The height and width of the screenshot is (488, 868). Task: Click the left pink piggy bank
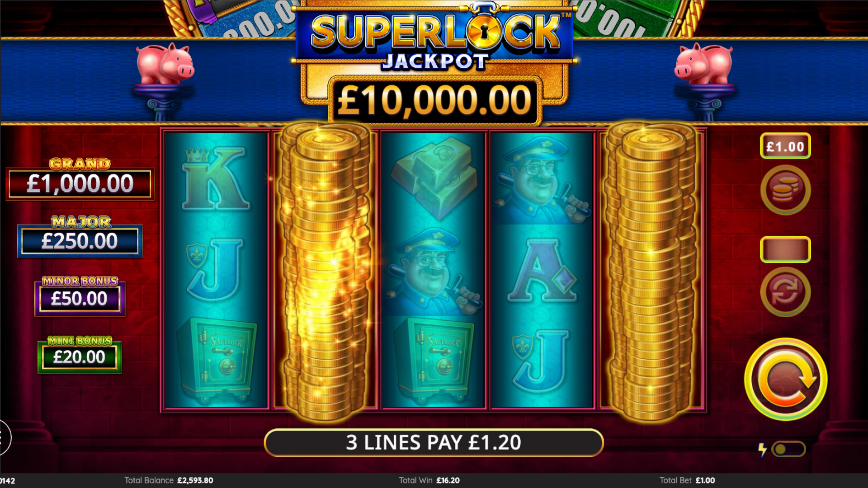tap(165, 64)
